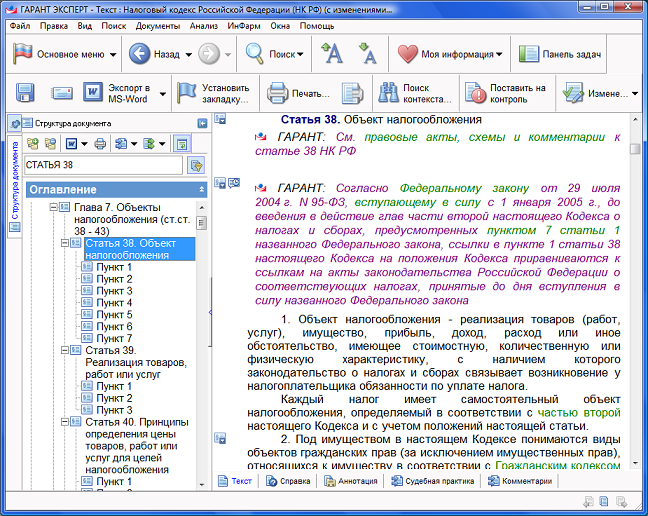The image size is (648, 516).
Task: Click the increase font size icon
Action: coord(333,54)
